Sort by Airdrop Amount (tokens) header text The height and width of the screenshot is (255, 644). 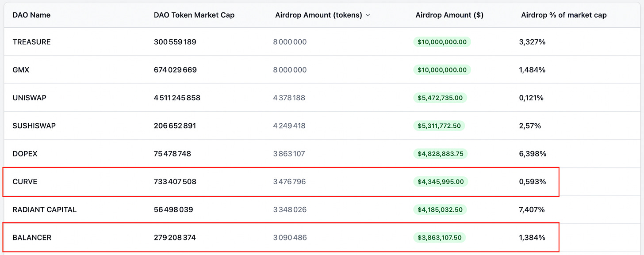pyautogui.click(x=318, y=15)
